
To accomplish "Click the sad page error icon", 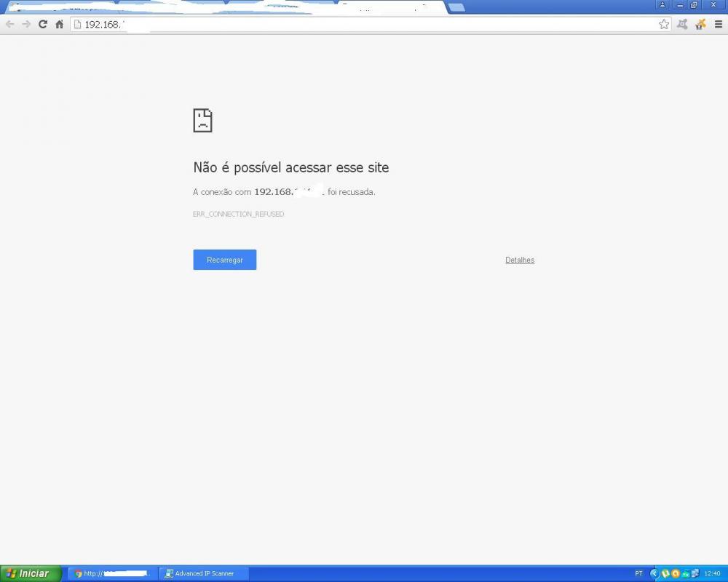I will [202, 121].
